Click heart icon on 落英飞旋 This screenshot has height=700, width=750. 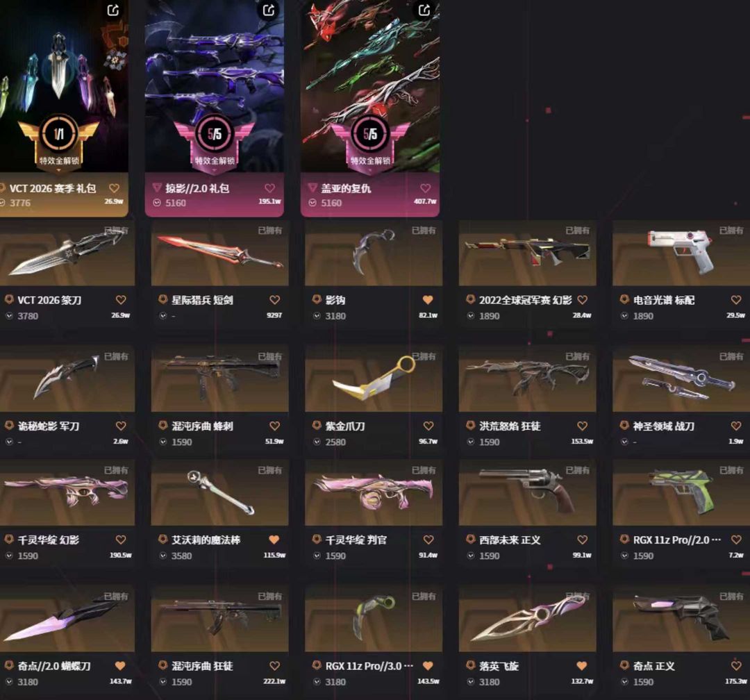(x=582, y=665)
